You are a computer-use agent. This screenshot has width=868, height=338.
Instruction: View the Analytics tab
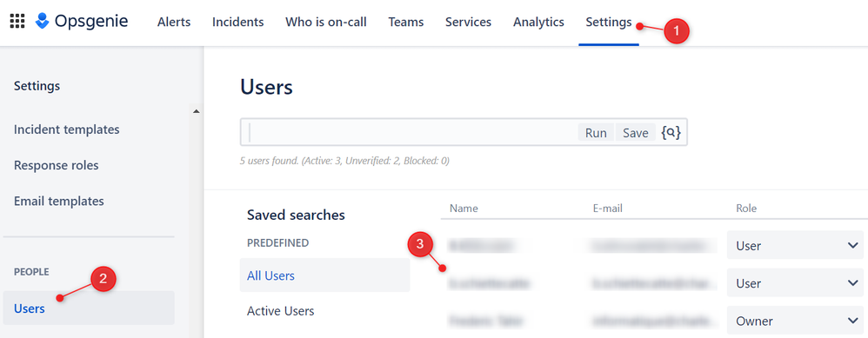tap(538, 22)
